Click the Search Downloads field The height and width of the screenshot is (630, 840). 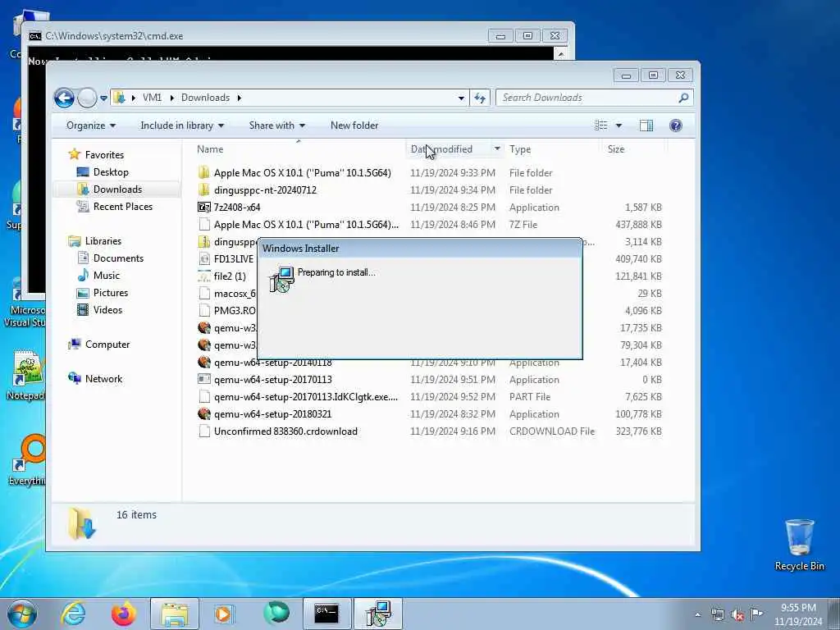point(595,98)
